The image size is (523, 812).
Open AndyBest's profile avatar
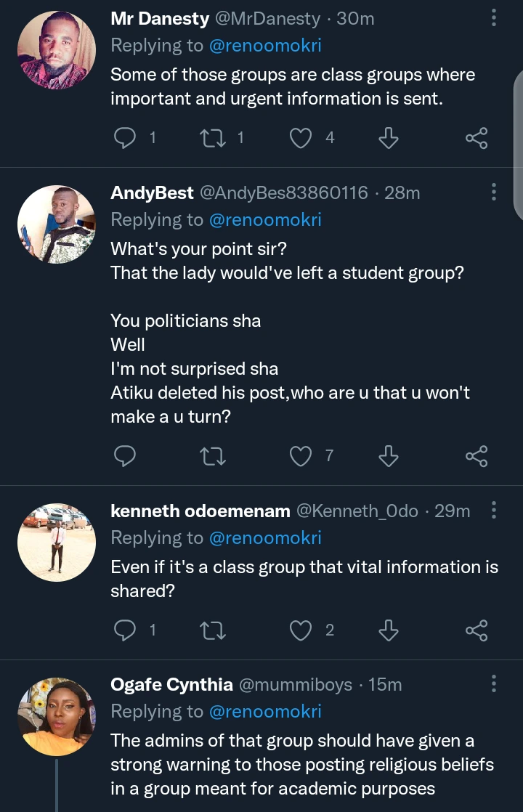click(57, 224)
